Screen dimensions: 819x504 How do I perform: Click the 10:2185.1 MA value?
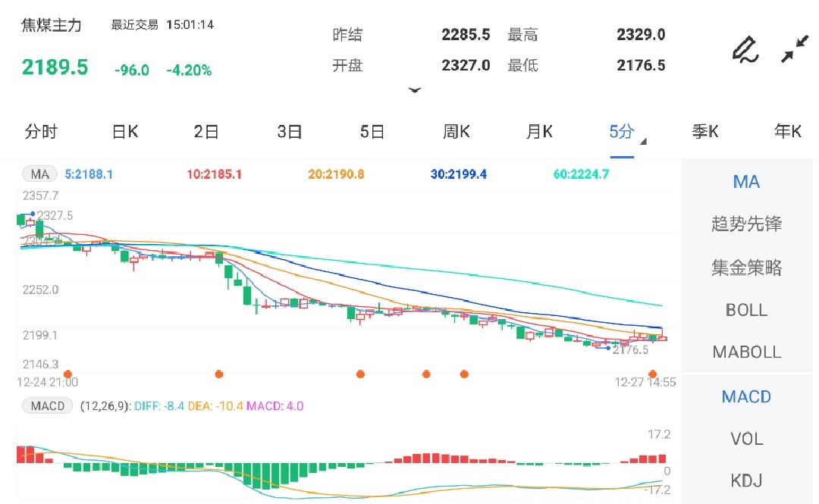(x=214, y=174)
